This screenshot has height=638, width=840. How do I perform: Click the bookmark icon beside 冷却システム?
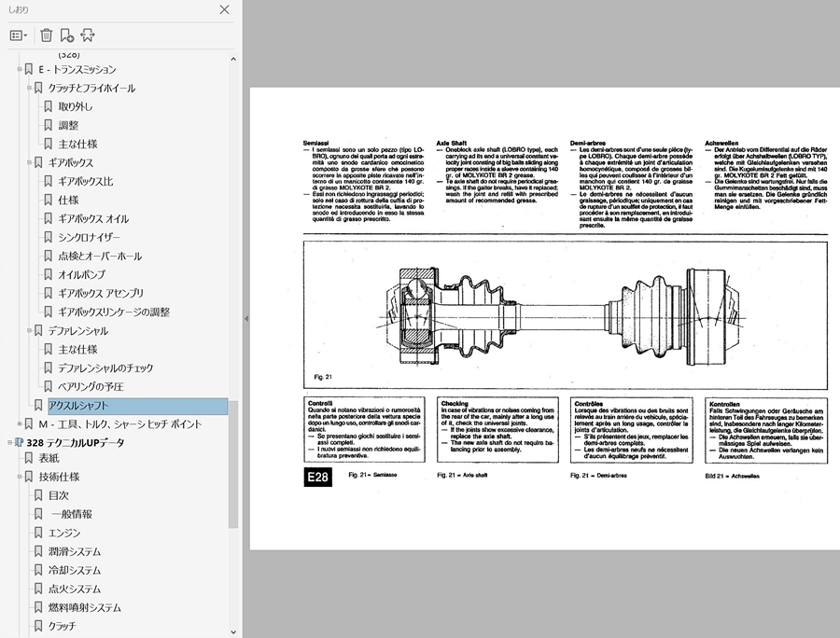(38, 570)
